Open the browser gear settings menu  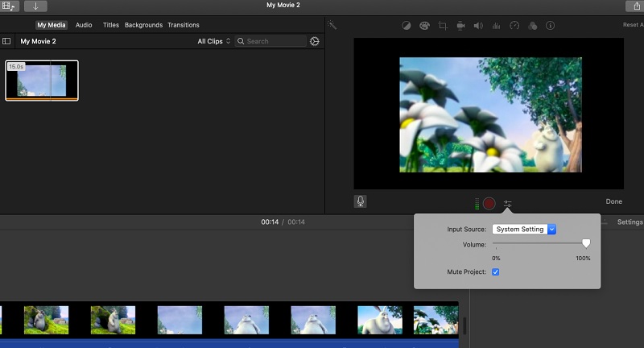pos(315,41)
